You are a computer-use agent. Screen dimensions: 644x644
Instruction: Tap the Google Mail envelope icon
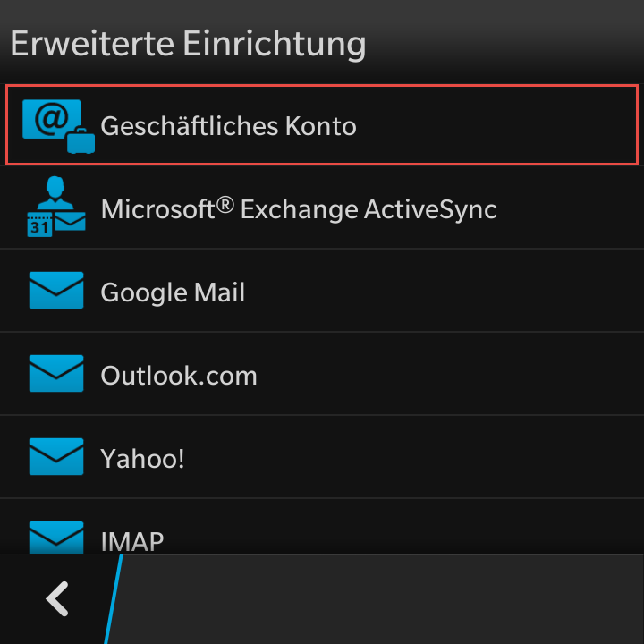[56, 290]
